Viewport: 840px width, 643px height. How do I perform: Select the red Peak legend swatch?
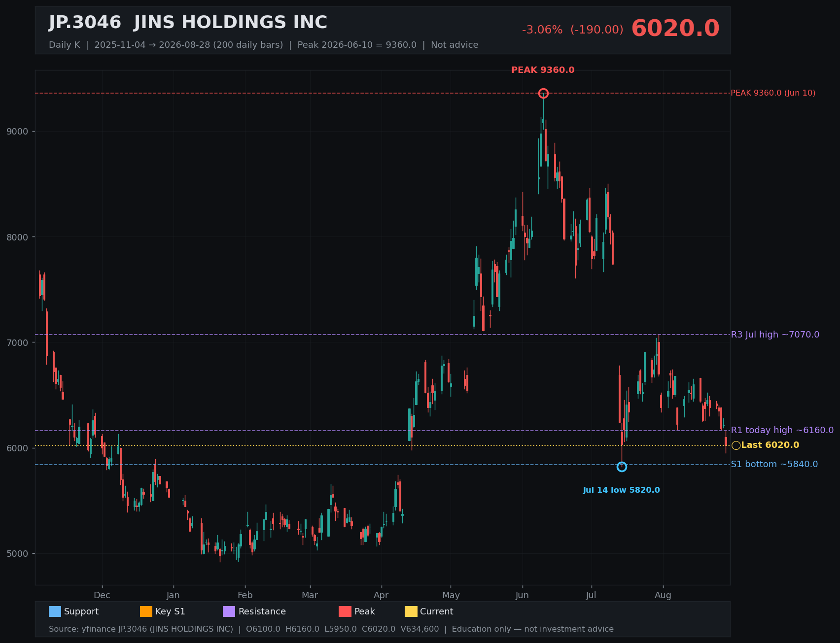point(345,611)
